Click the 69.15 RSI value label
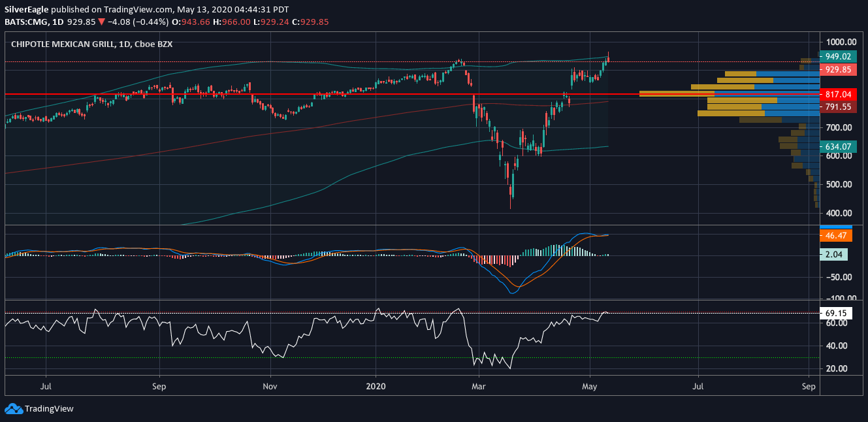Image resolution: width=868 pixels, height=422 pixels. (835, 314)
